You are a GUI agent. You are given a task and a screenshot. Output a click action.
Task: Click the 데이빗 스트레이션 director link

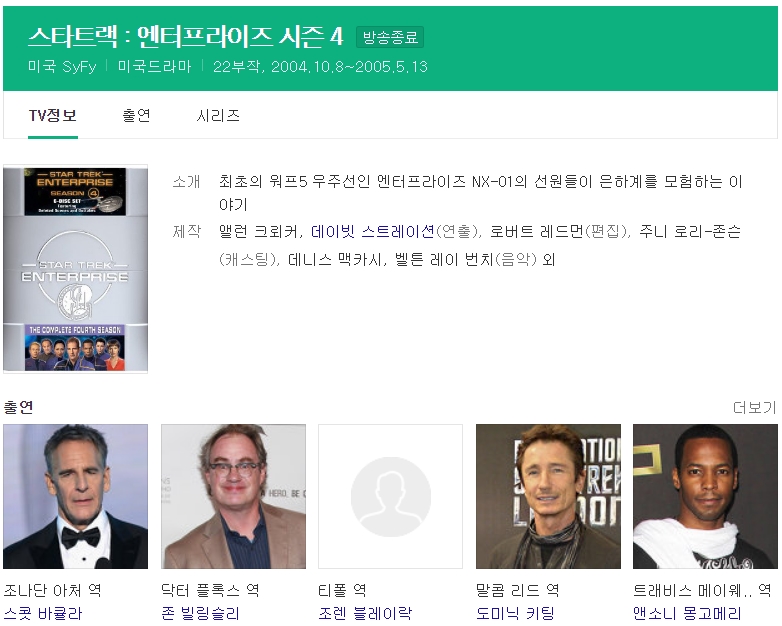(372, 231)
